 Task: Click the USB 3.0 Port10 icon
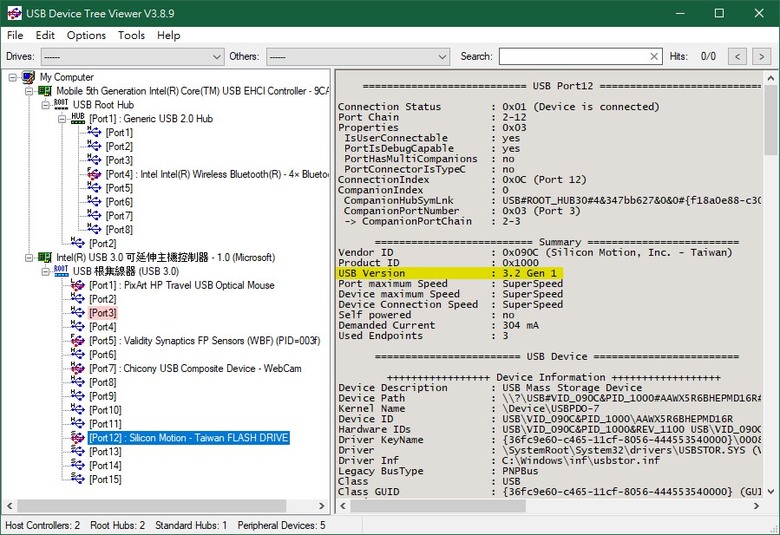78,410
